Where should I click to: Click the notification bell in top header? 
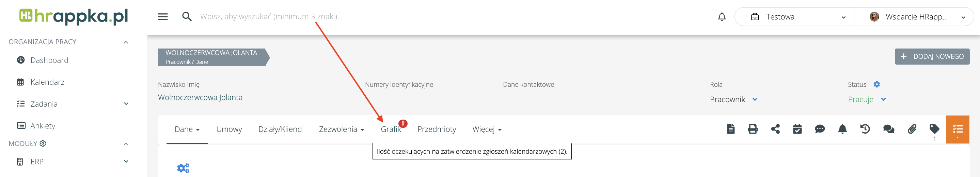722,17
